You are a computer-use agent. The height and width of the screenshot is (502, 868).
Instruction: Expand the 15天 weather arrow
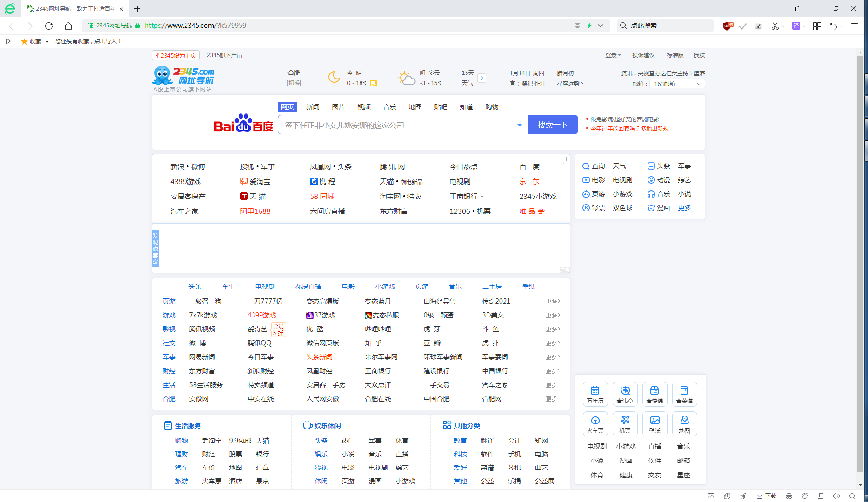pos(482,78)
